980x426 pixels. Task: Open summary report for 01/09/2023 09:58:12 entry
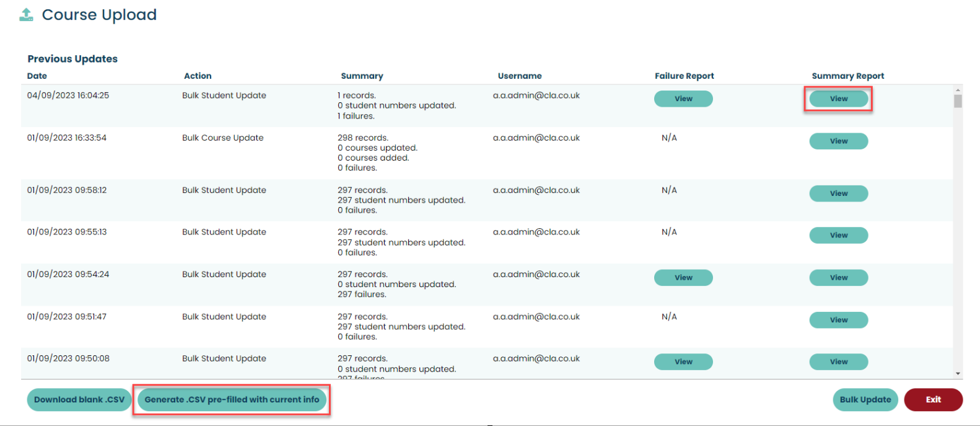tap(838, 193)
